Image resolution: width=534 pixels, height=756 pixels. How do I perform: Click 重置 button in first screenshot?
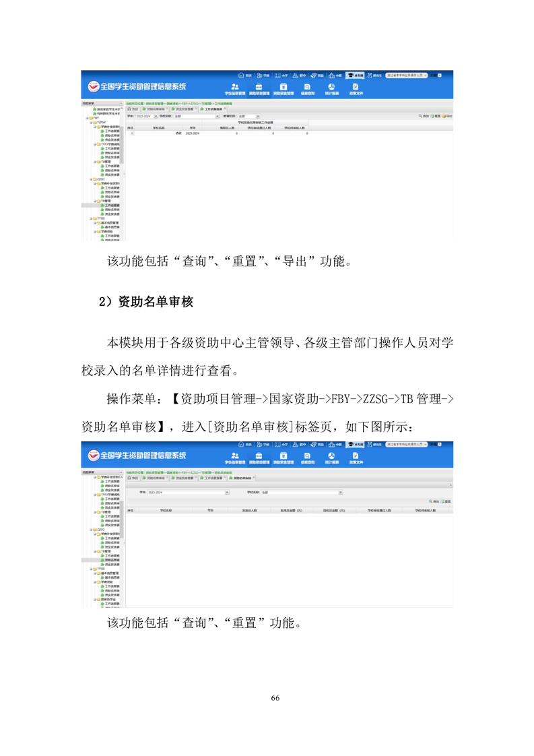coord(436,116)
